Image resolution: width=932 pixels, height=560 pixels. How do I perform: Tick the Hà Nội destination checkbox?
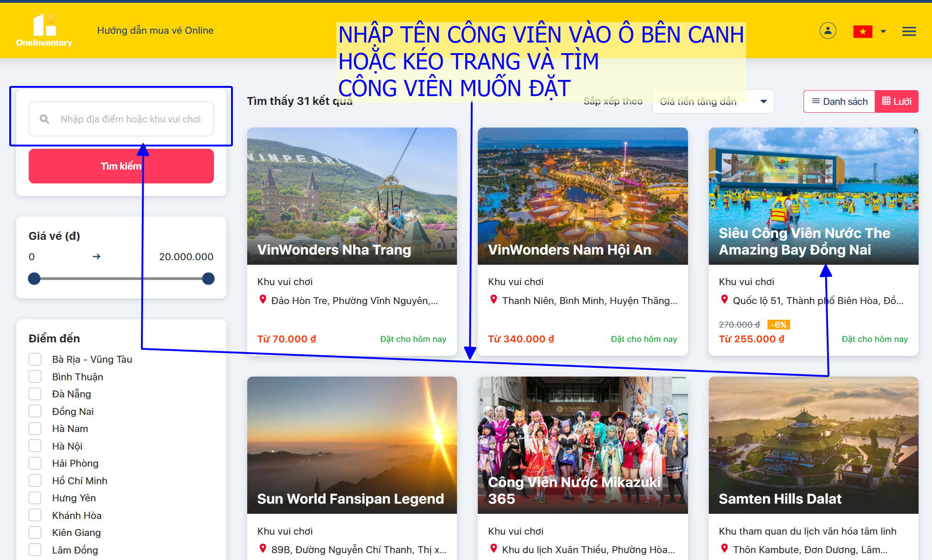pos(35,446)
